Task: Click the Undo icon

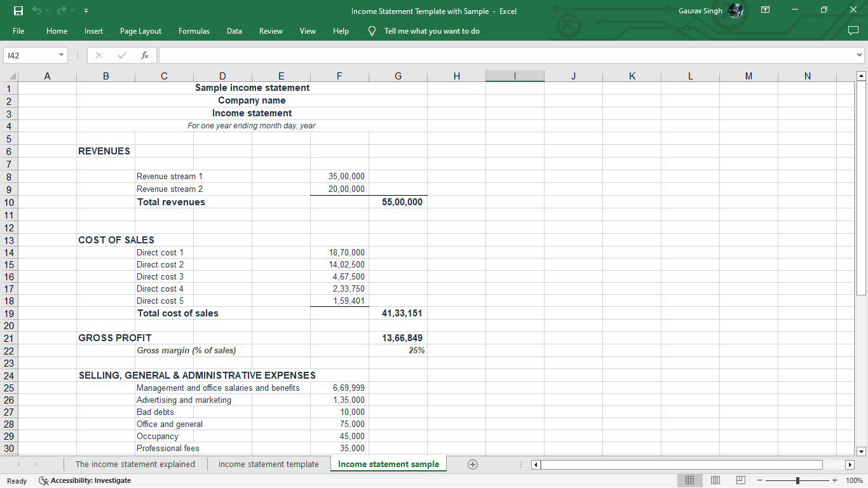Action: coord(37,10)
